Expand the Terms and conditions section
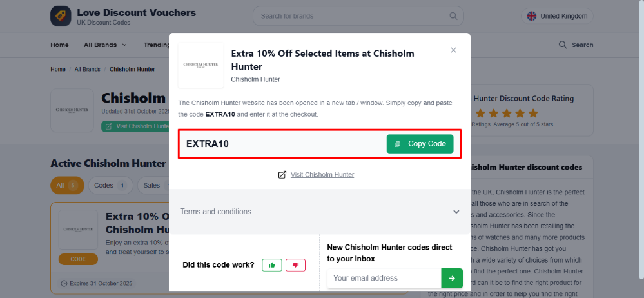 [x=320, y=212]
